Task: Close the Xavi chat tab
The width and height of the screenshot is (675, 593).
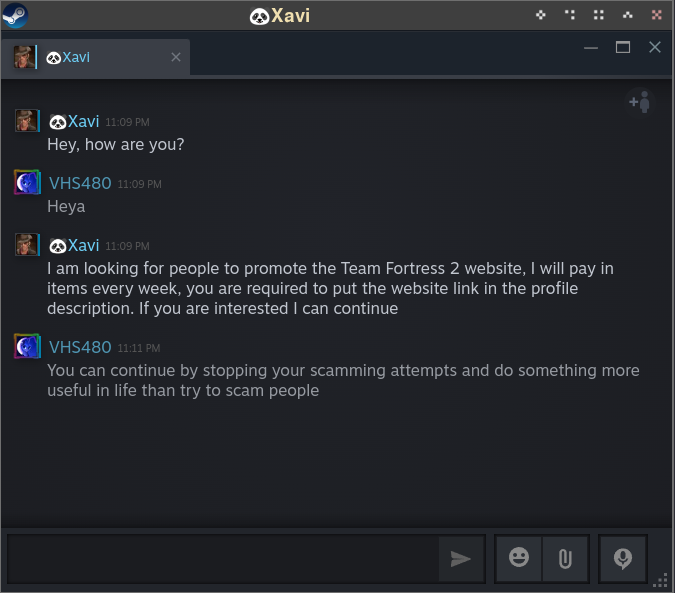Action: point(176,57)
